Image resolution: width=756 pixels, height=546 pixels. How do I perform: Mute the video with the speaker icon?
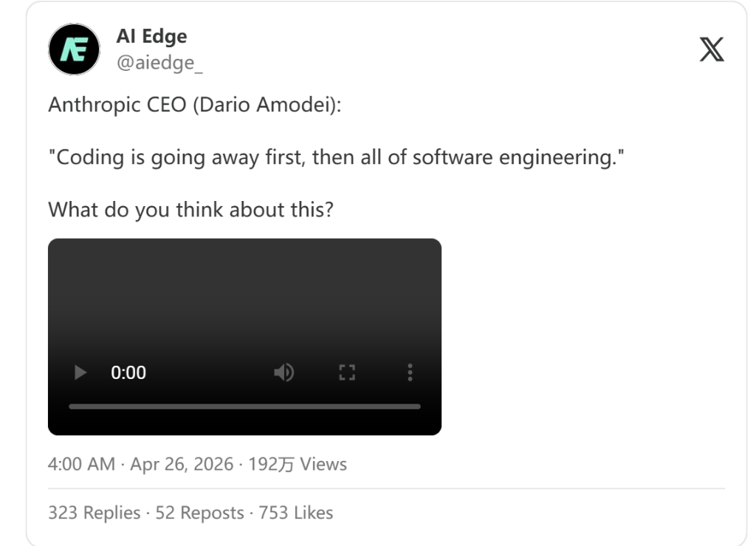283,373
